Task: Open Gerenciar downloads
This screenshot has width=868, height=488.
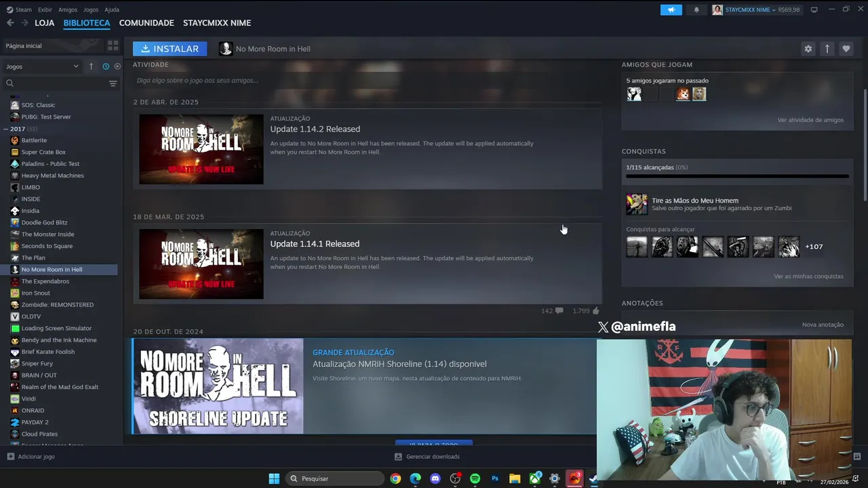Action: pyautogui.click(x=427, y=457)
